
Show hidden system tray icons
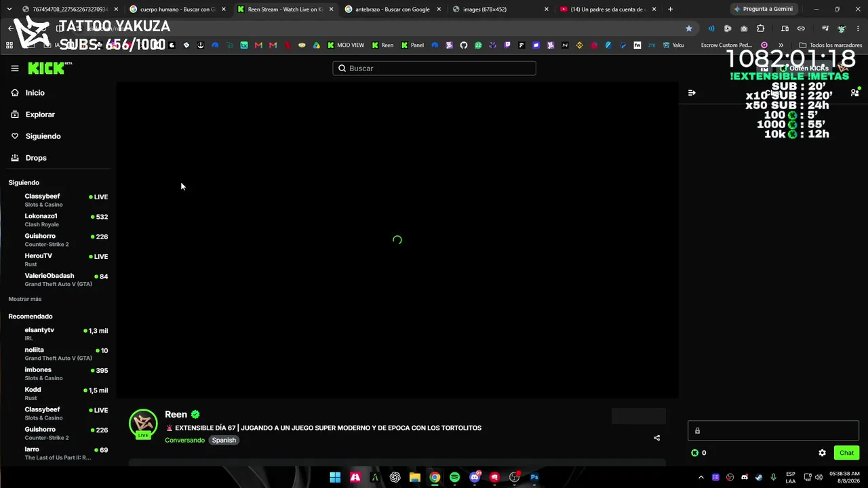point(701,477)
